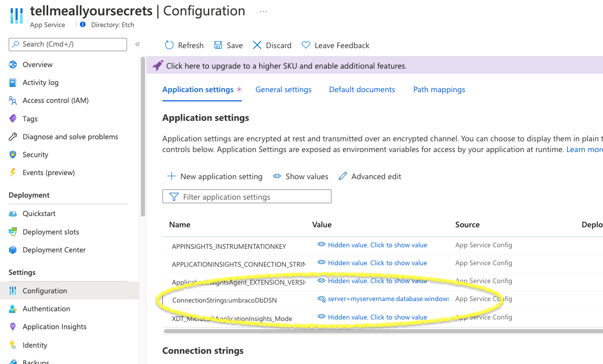Click the Source column header
This screenshot has height=364, width=603.
[467, 224]
